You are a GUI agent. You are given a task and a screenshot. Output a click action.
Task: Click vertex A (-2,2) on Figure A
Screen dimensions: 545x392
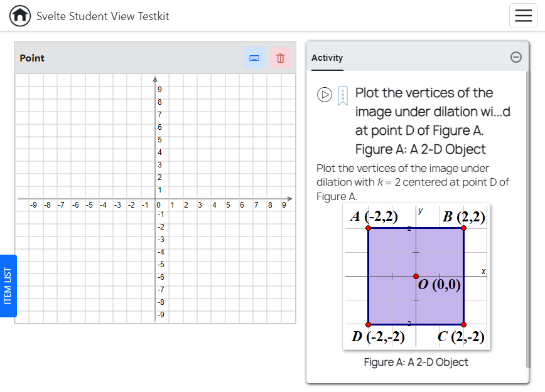click(x=368, y=229)
